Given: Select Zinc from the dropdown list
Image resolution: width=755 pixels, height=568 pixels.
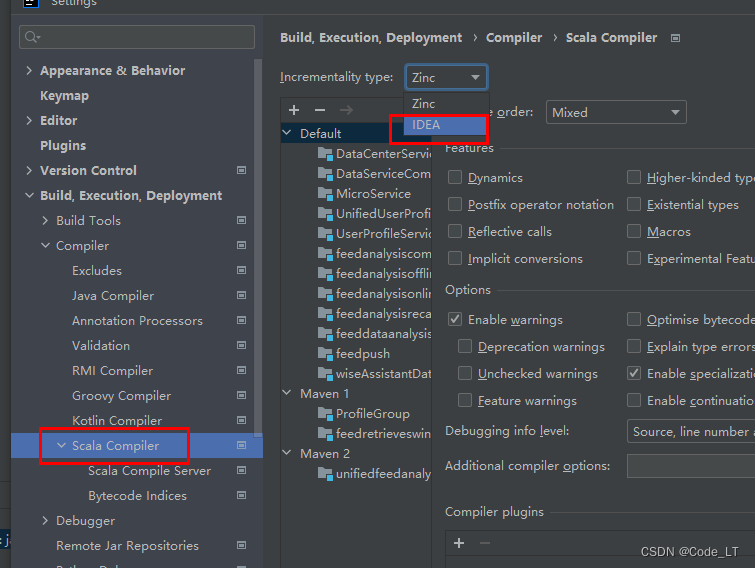Looking at the screenshot, I should point(446,103).
